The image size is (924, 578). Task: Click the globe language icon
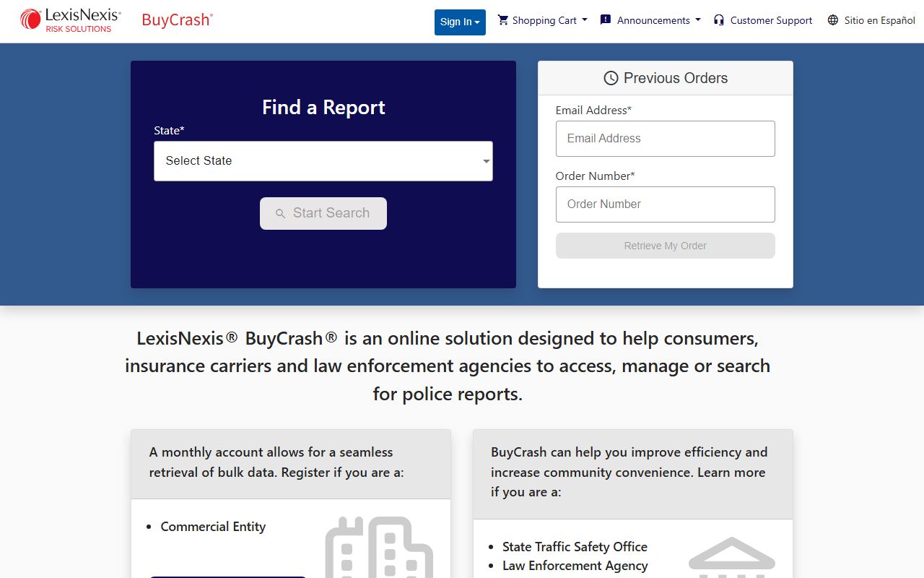pyautogui.click(x=833, y=20)
